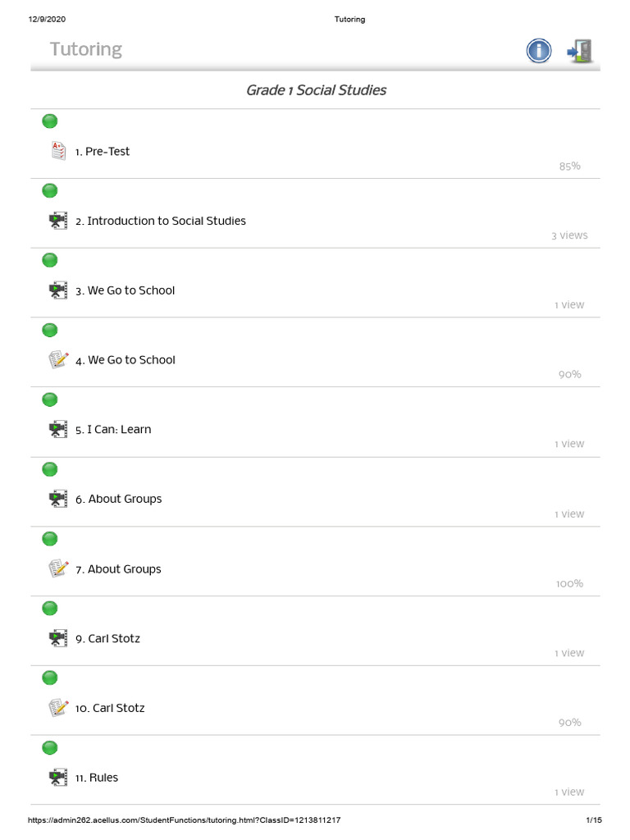Click the video icon beside lesson 3
The image size is (630, 840).
click(57, 290)
